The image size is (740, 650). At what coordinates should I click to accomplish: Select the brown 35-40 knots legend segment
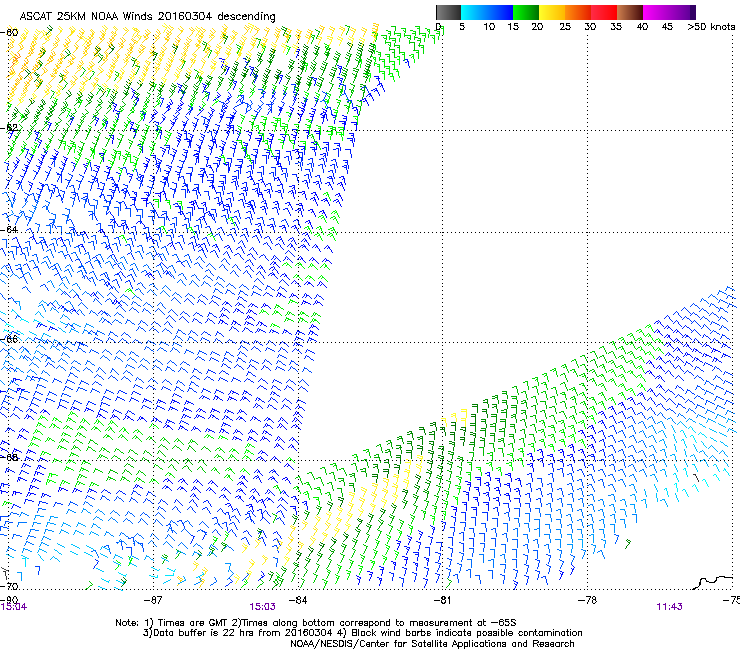click(x=630, y=12)
